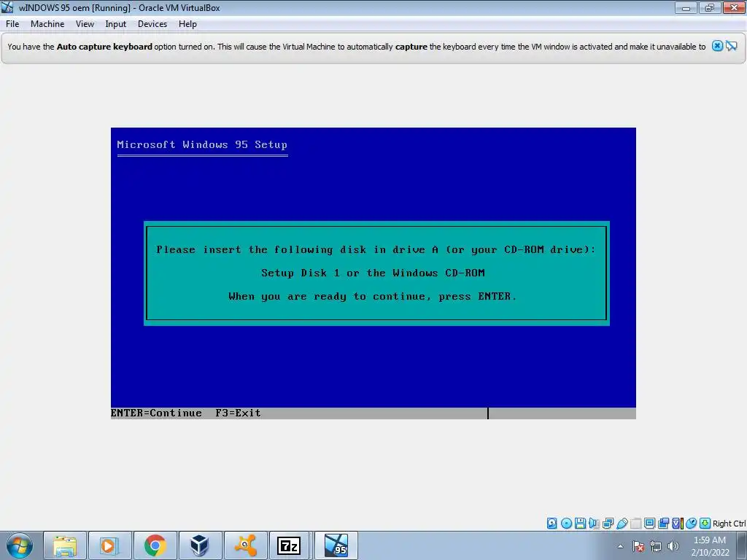The width and height of the screenshot is (747, 560).
Task: Open the Input menu
Action: click(x=115, y=24)
